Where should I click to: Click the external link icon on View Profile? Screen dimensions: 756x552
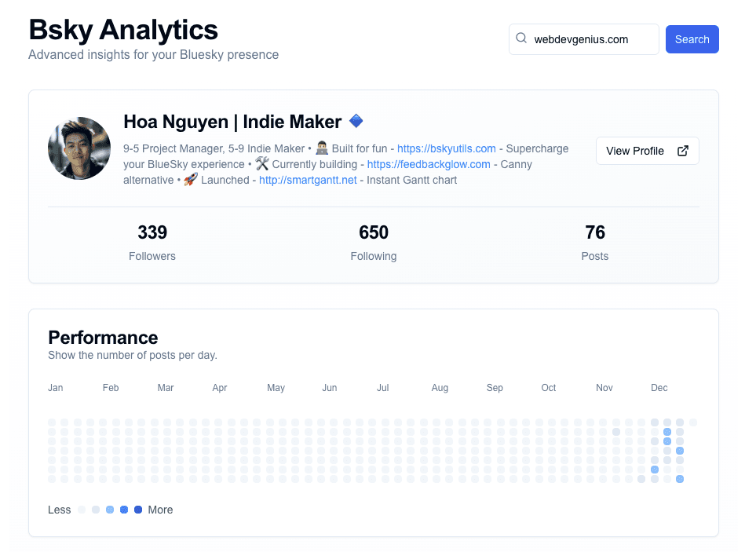[683, 151]
